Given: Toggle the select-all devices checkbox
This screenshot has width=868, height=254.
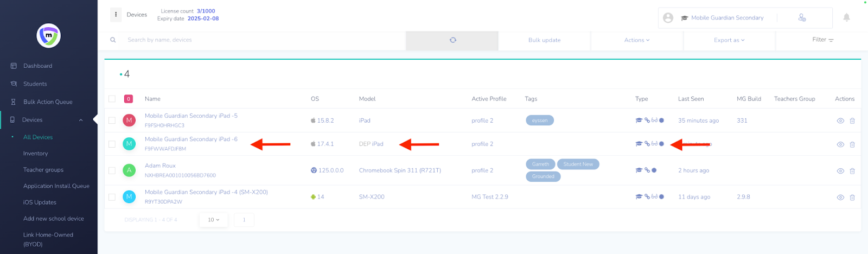Looking at the screenshot, I should [x=112, y=99].
